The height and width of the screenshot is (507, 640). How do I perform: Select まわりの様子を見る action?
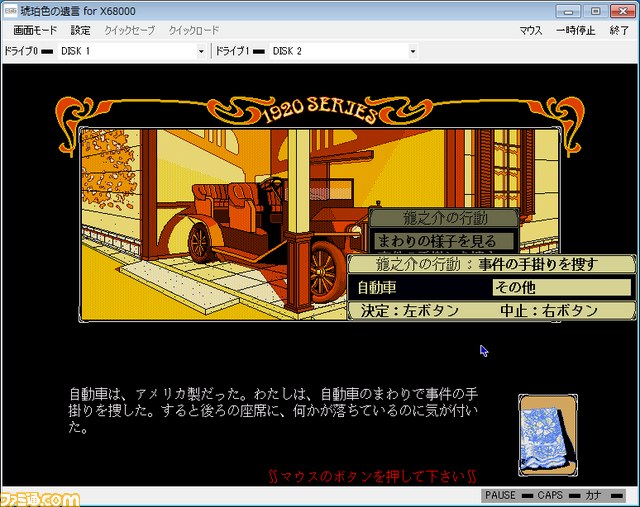(444, 241)
